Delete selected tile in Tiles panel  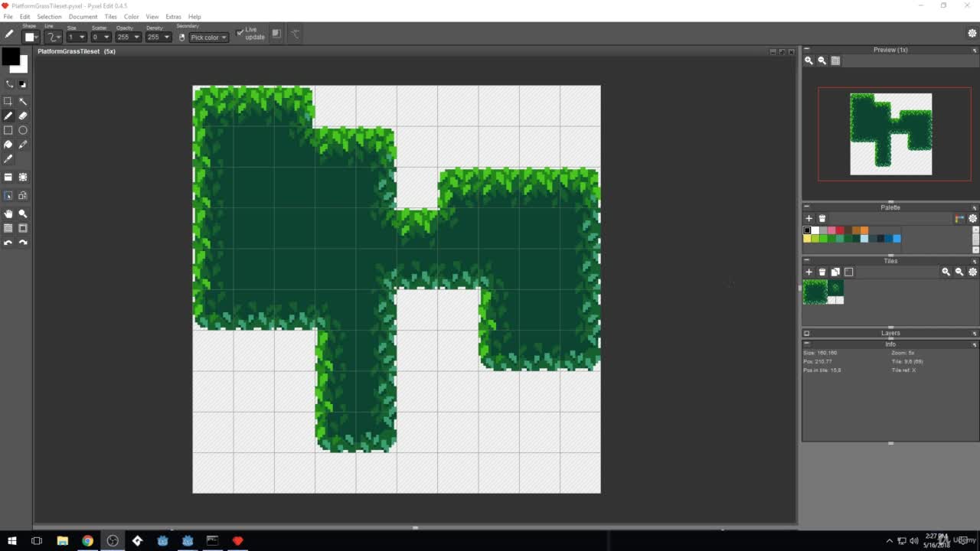click(822, 272)
